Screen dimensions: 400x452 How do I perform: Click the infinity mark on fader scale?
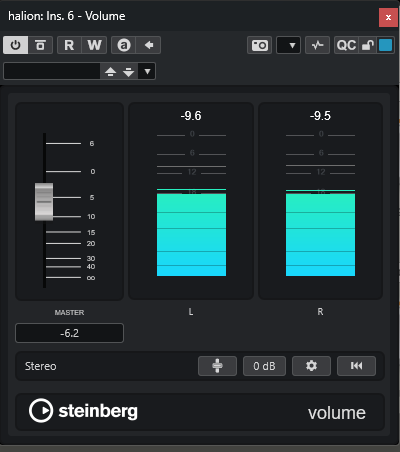click(91, 278)
